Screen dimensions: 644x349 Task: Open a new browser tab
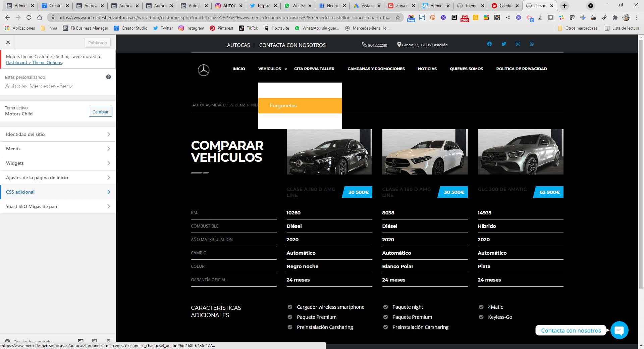[x=565, y=6]
